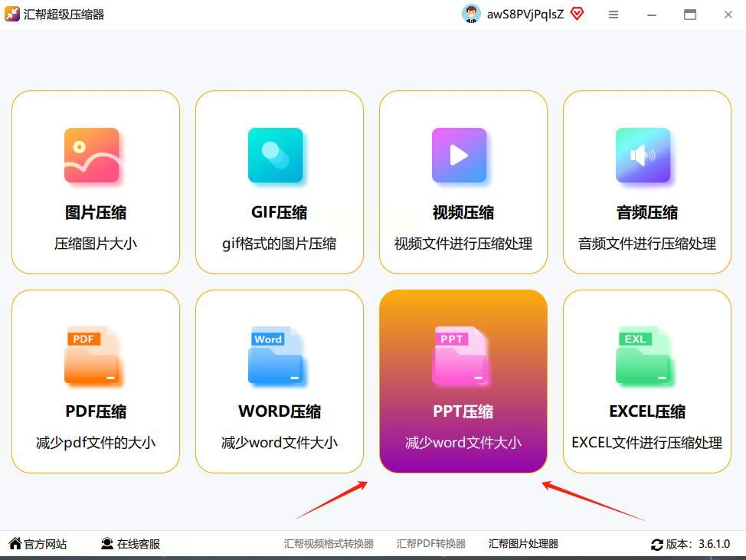746x560 pixels.
Task: Click the video compression play icon
Action: (x=459, y=155)
